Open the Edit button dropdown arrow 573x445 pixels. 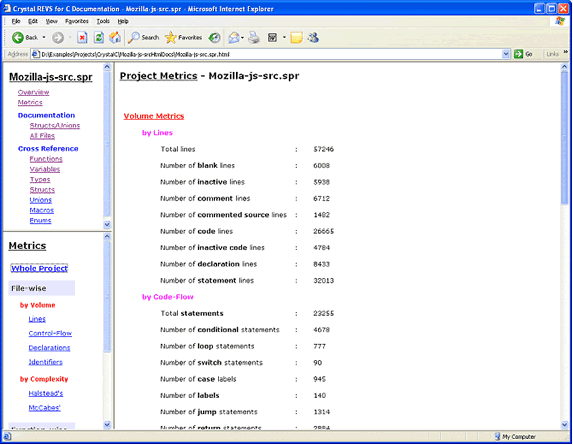(x=284, y=37)
